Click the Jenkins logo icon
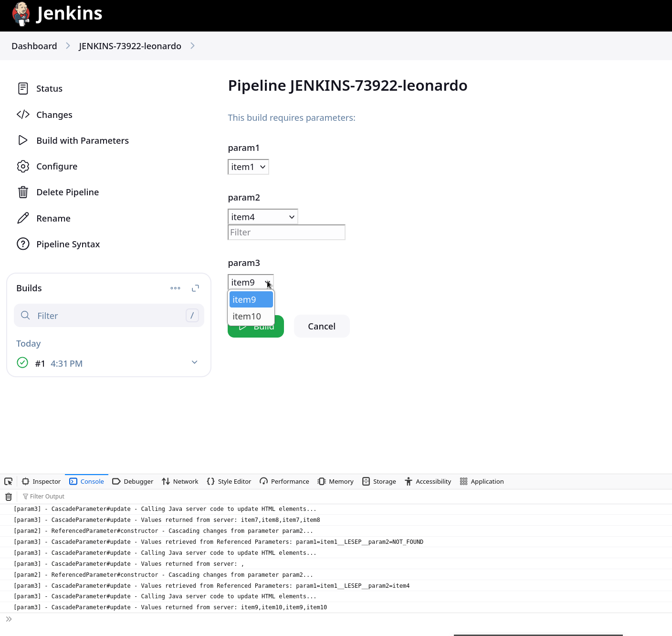 [21, 14]
